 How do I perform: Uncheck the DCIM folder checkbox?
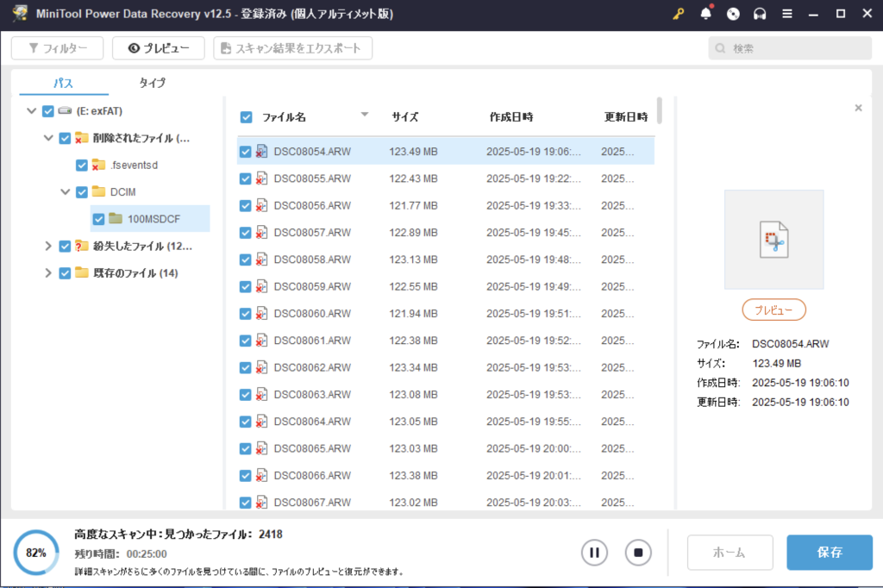[x=82, y=192]
